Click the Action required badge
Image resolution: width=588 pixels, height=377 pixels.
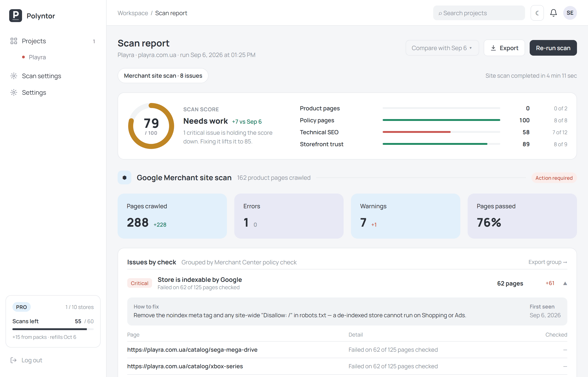(554, 178)
